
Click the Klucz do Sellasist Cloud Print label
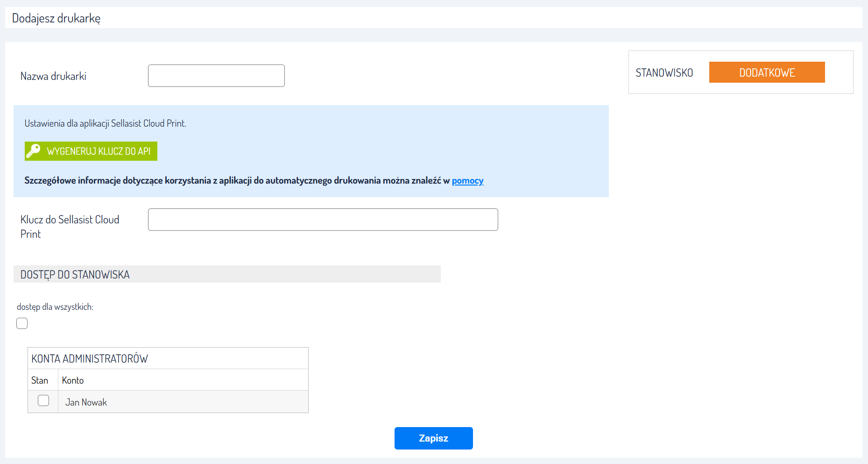click(70, 227)
